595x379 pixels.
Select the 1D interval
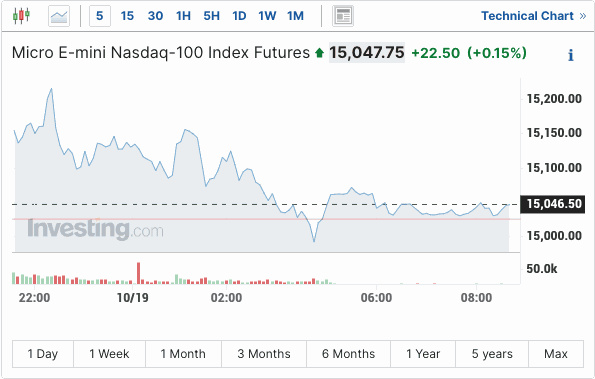[x=239, y=16]
